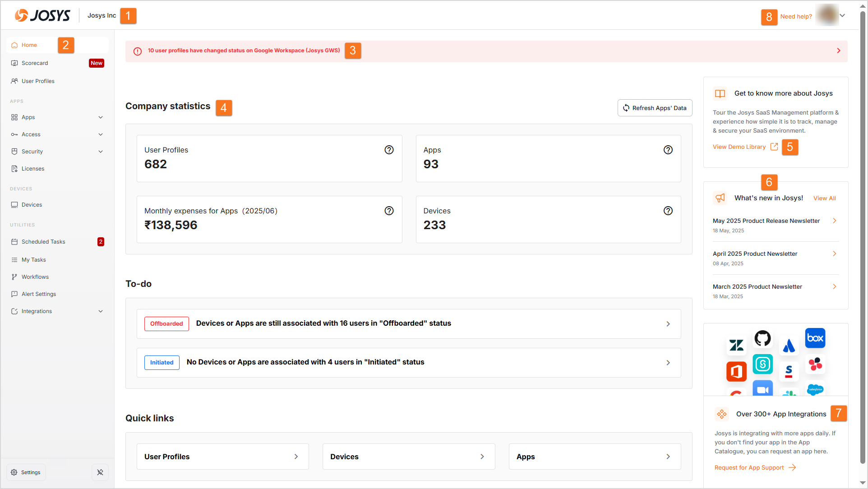
Task: Open the user account dropdown arrow
Action: [842, 15]
